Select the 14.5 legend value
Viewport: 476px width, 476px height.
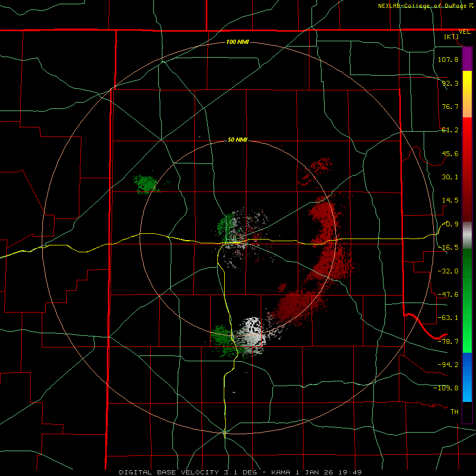(450, 200)
